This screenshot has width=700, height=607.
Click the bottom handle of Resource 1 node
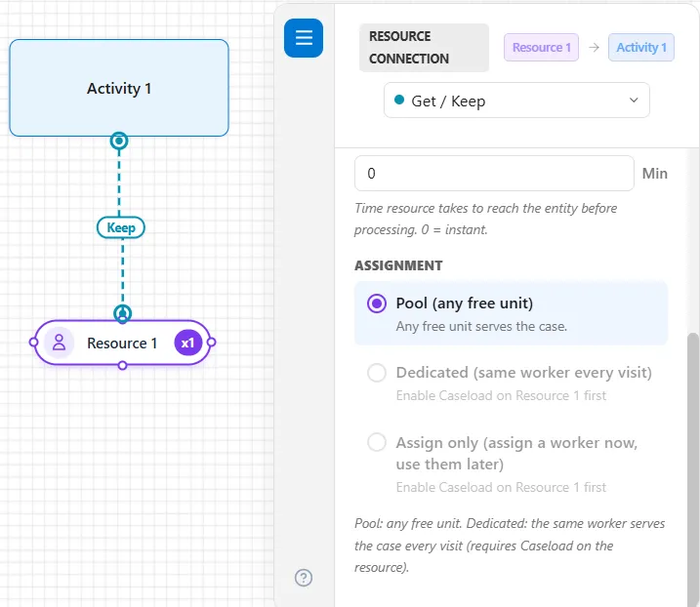[x=122, y=366]
